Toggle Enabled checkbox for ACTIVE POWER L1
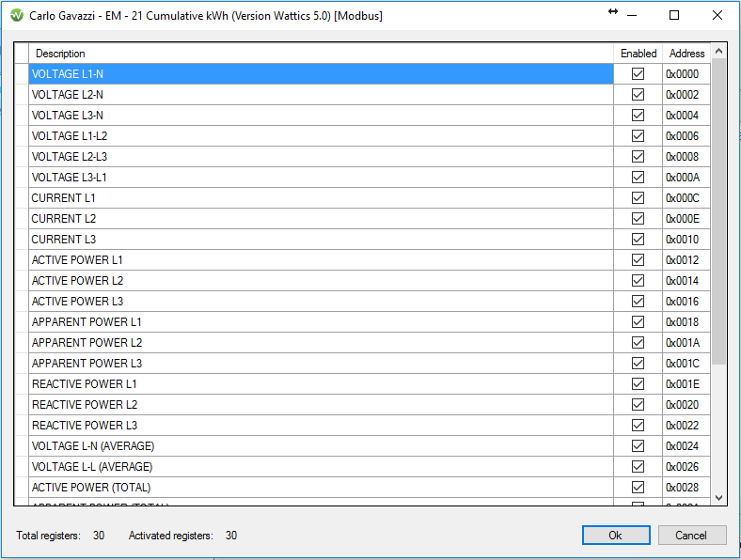 coord(638,259)
